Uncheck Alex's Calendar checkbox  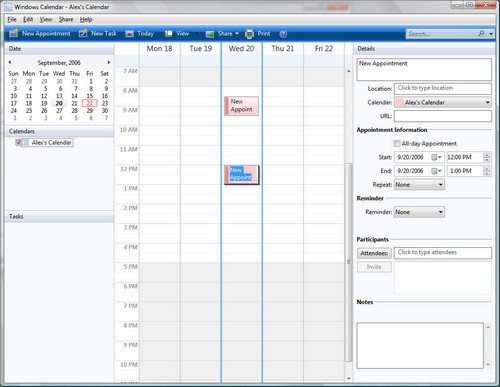click(18, 143)
